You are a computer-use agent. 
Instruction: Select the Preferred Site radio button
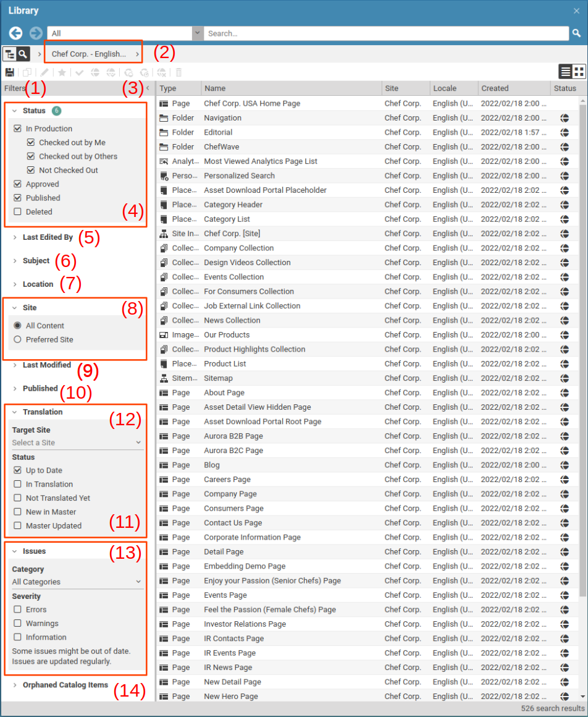tap(17, 339)
